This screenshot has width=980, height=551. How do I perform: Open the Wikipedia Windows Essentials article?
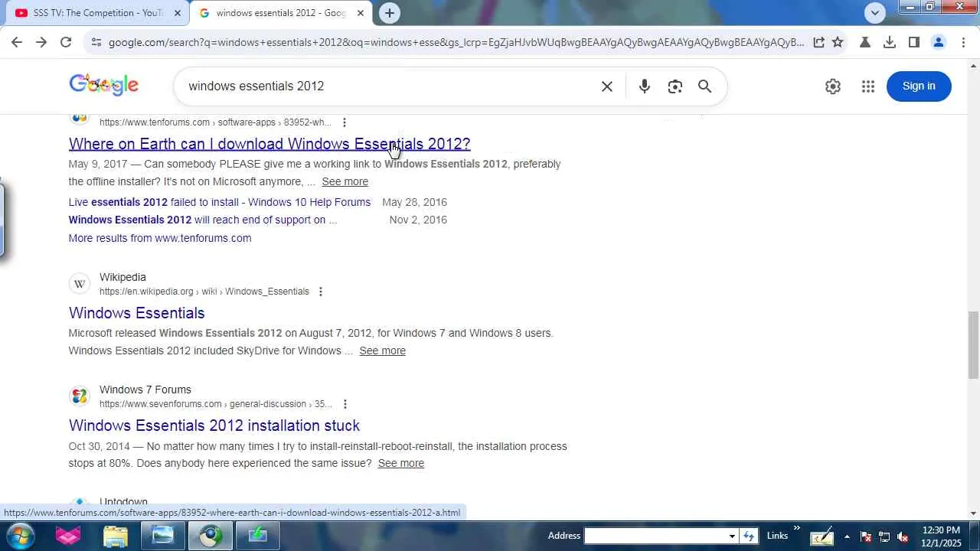tap(137, 313)
